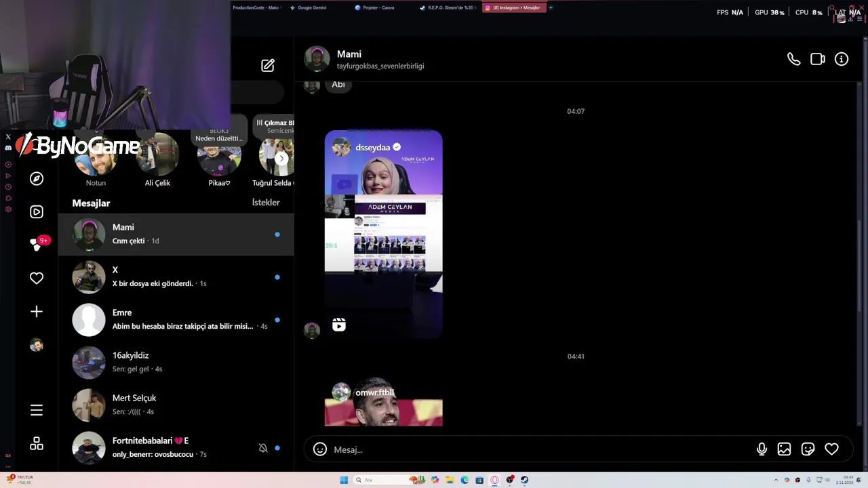The width and height of the screenshot is (868, 488).
Task: Open the shared dsseydaa reel
Action: pyautogui.click(x=383, y=234)
